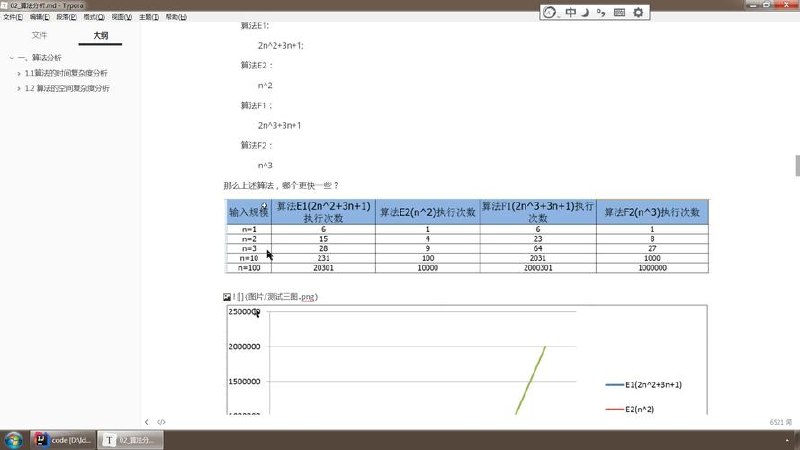The width and height of the screenshot is (800, 450).
Task: Expand 1.2 算法的空间复杂度分析 outline item
Action: [x=19, y=89]
